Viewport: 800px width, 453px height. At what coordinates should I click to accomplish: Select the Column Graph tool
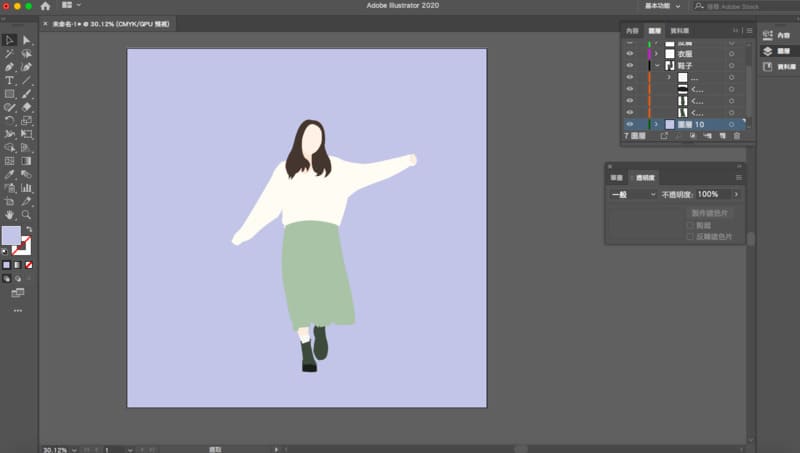(x=27, y=188)
